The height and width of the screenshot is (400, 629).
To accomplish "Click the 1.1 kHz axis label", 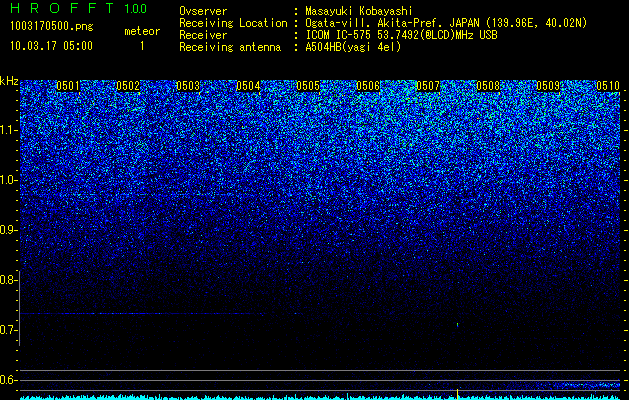I will click(x=7, y=130).
